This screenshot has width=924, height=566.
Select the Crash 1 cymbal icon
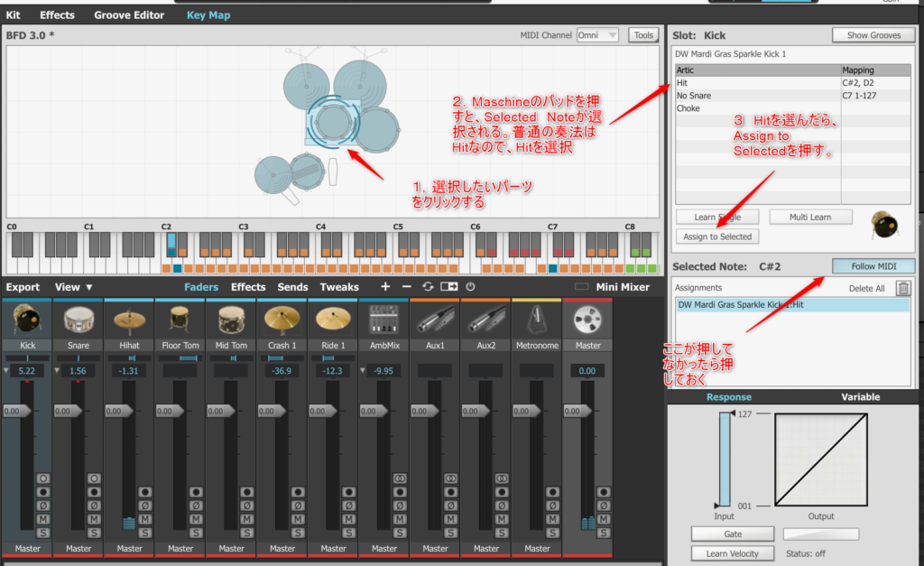click(282, 319)
